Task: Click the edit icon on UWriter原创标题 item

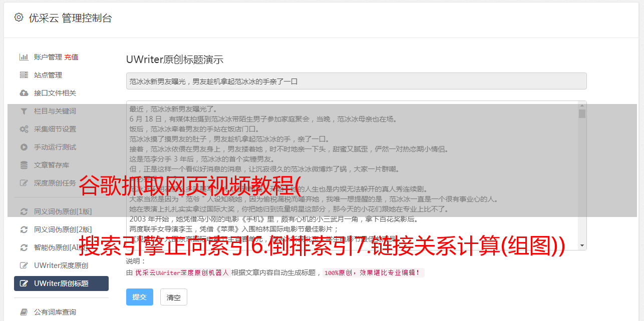Action: click(24, 283)
